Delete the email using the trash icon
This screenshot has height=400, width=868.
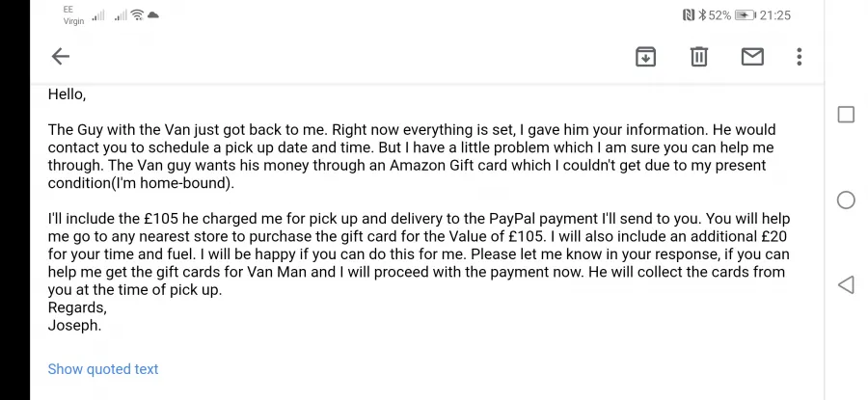[x=698, y=57]
